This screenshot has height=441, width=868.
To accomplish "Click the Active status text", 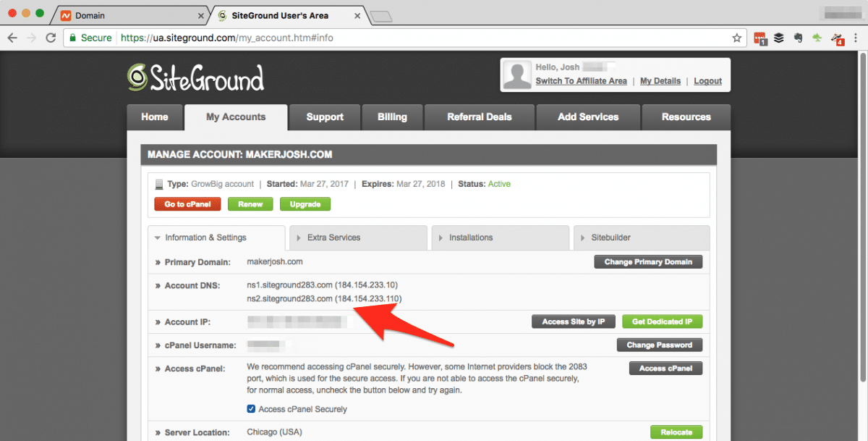I will [499, 184].
